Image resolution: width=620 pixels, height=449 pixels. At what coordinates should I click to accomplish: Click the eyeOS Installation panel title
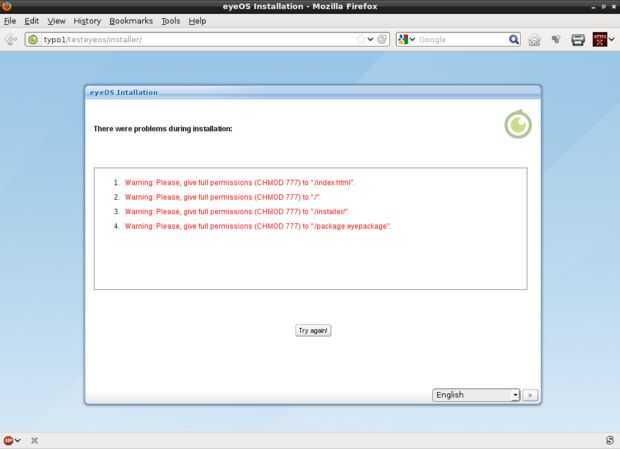click(x=123, y=92)
